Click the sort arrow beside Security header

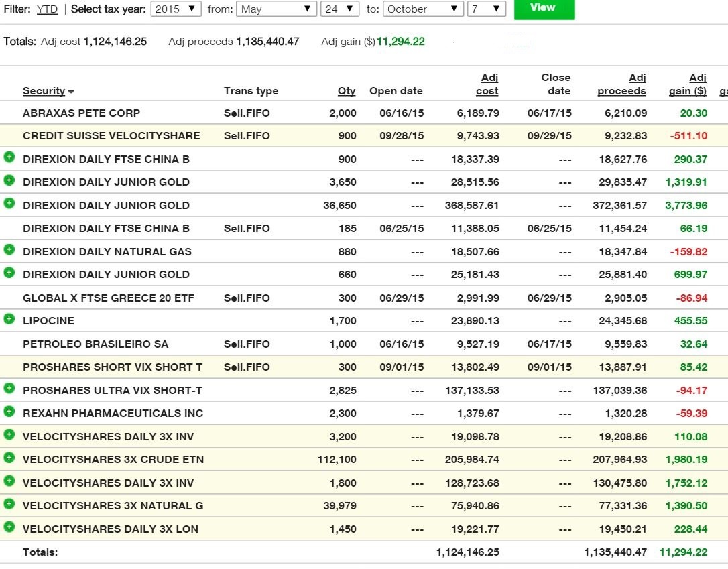71,92
